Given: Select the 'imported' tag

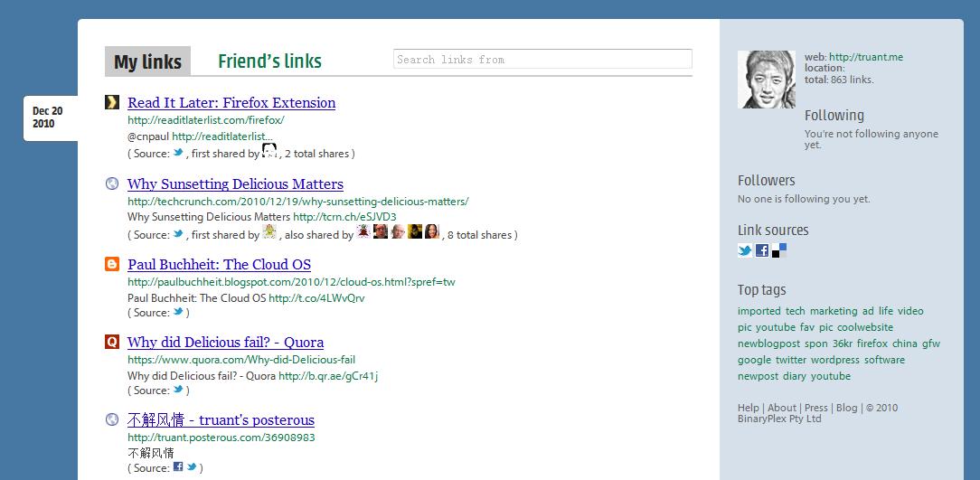Looking at the screenshot, I should [759, 311].
